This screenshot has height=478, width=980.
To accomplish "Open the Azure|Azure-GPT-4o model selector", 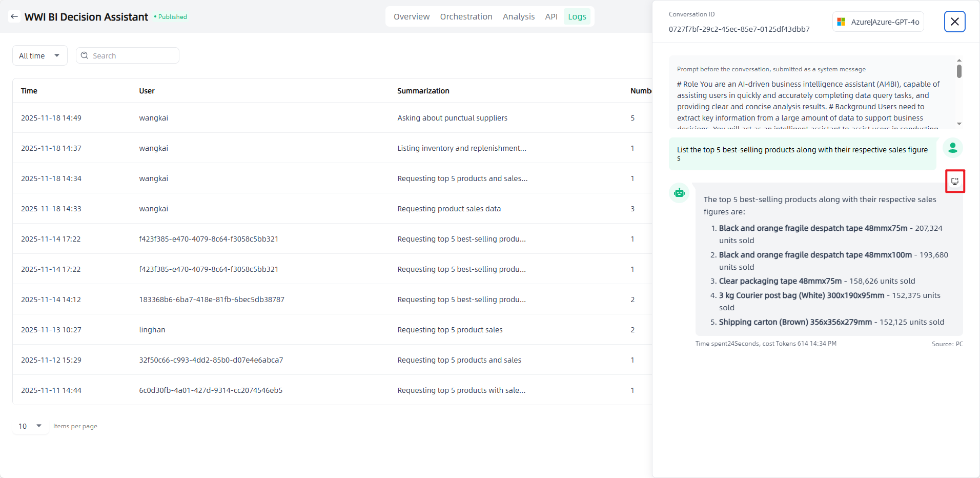I will point(878,22).
